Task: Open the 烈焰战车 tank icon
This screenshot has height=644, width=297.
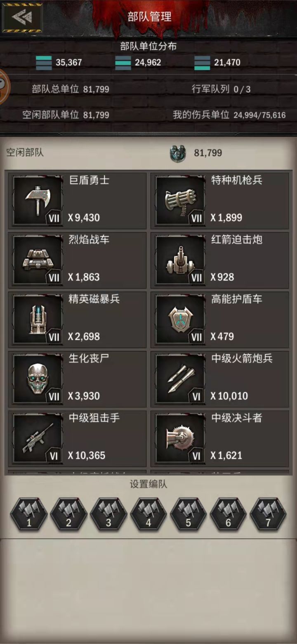Action: tap(38, 260)
